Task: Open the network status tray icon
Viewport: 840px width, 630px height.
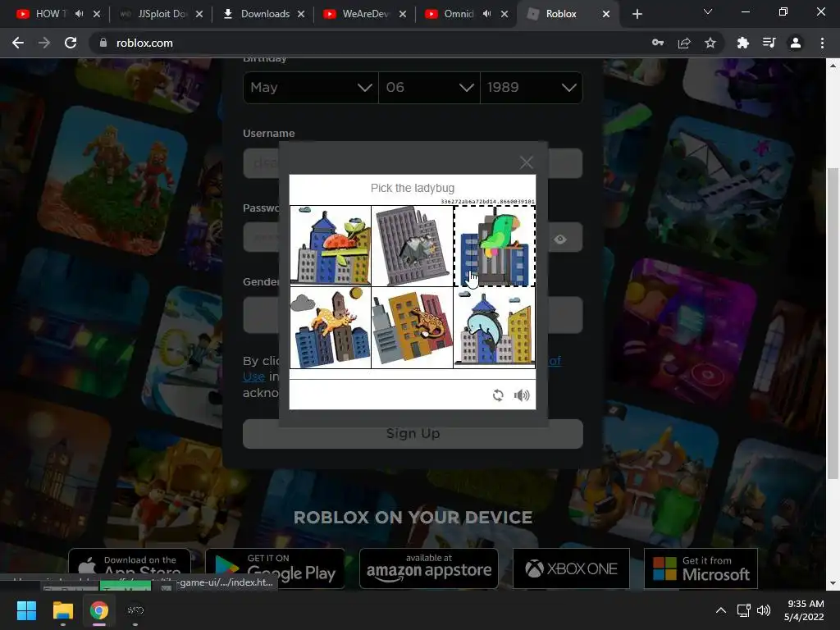Action: 743,610
